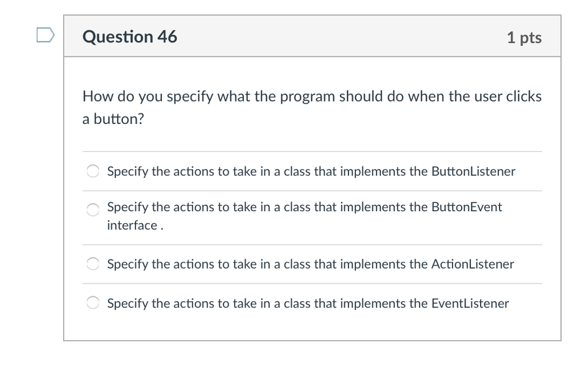Viewport: 588px width, 373px height.
Task: Click the question prompt about user clicks
Action: [x=312, y=107]
